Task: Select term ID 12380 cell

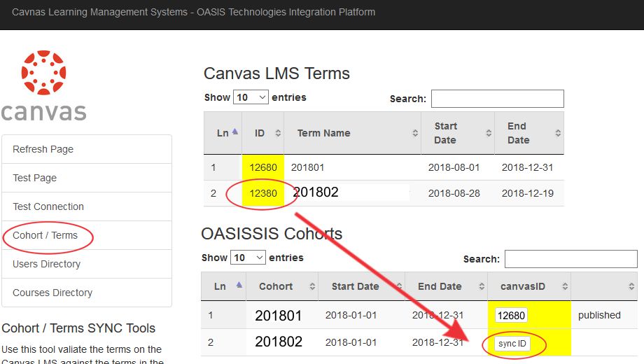Action: coord(263,193)
